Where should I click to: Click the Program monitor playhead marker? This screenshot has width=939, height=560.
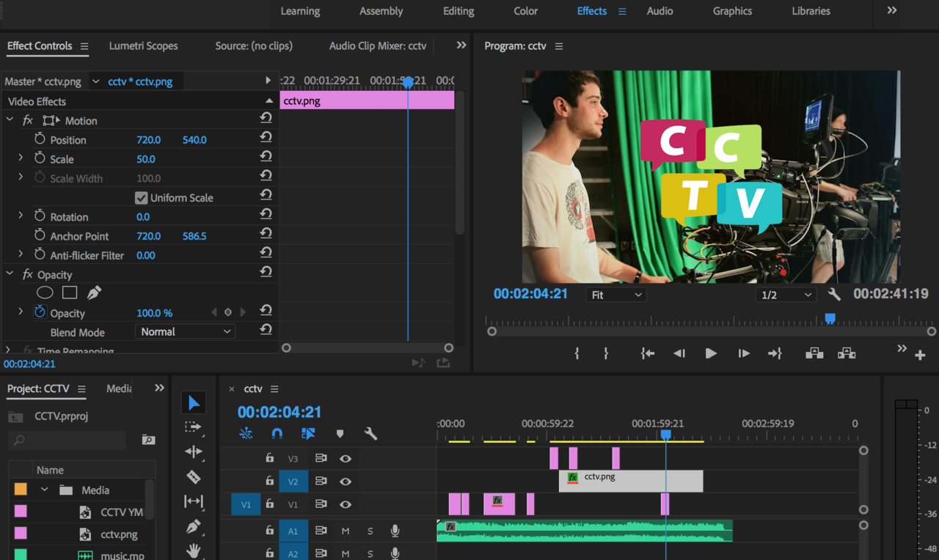[x=830, y=319]
